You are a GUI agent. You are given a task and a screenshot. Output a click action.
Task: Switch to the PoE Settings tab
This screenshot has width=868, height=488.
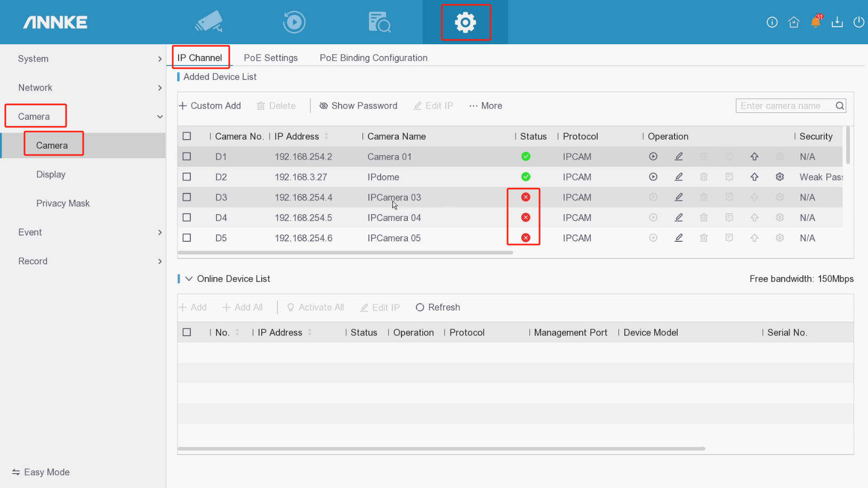click(x=270, y=58)
